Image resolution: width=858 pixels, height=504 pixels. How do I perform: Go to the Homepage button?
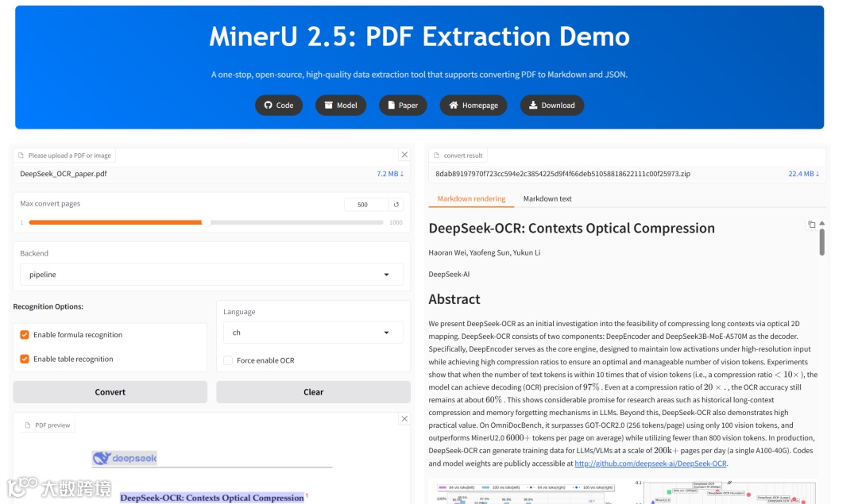(473, 105)
